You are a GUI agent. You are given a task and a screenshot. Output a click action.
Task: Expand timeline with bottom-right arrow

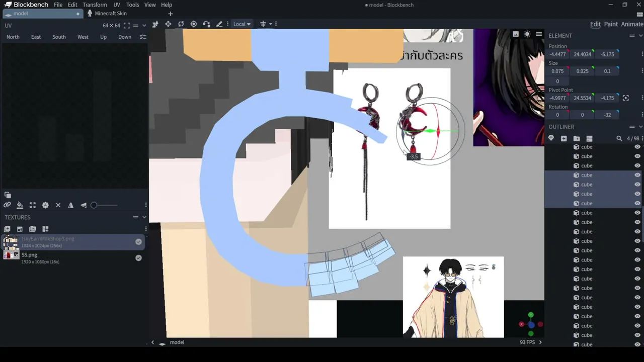tap(540, 342)
